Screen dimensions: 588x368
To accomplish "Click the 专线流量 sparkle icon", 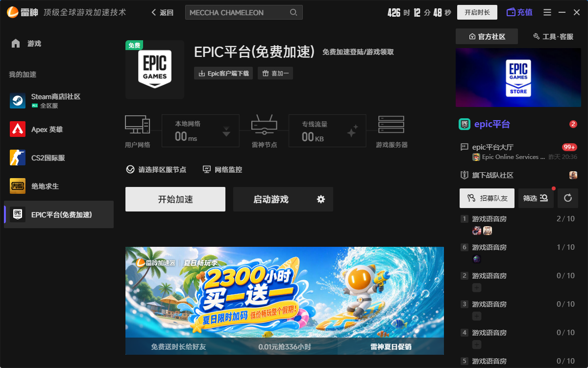I will 352,131.
